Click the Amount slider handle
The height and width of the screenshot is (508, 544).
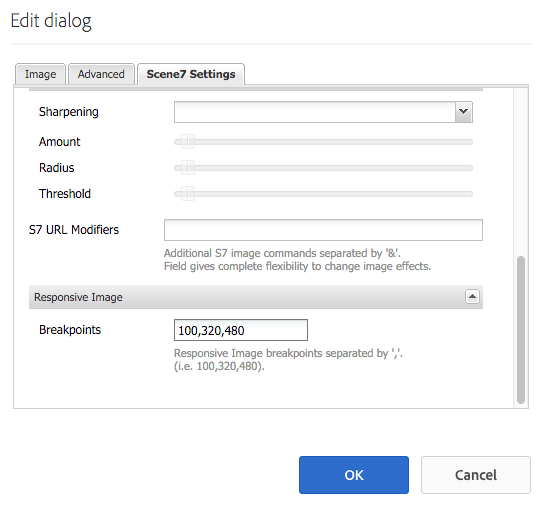coord(188,142)
